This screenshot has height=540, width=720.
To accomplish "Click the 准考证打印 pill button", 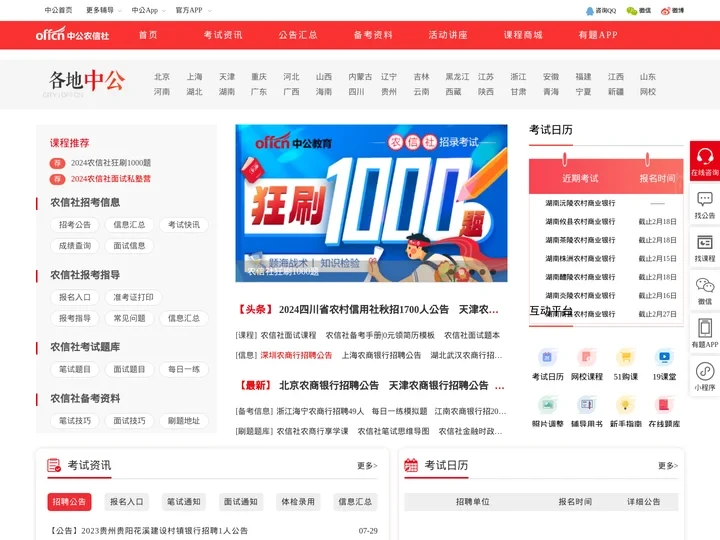I will 134,297.
